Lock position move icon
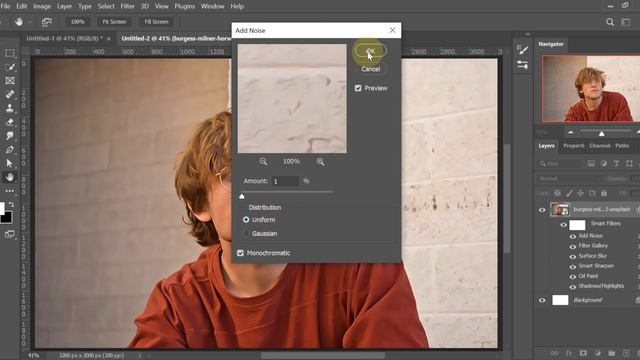This screenshot has height=360, width=640. (580, 193)
